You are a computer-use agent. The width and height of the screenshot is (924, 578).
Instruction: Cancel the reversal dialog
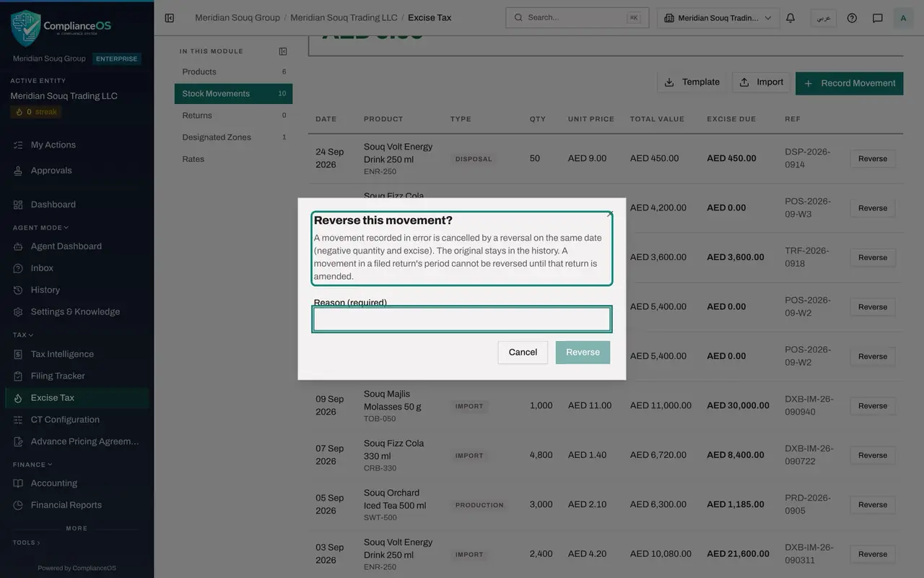tap(523, 353)
